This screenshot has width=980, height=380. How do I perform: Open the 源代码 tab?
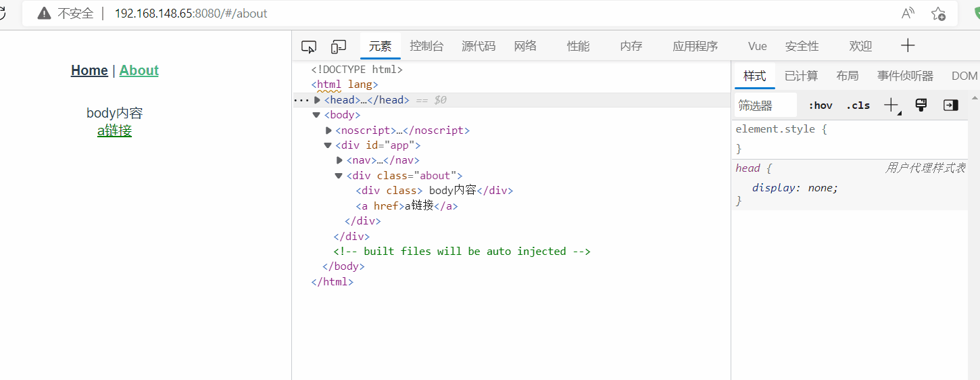[479, 46]
